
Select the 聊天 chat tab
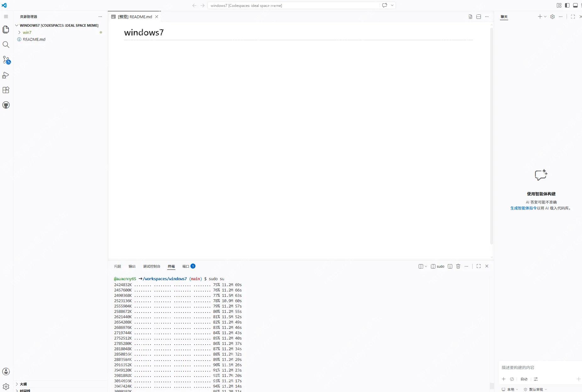pos(504,17)
